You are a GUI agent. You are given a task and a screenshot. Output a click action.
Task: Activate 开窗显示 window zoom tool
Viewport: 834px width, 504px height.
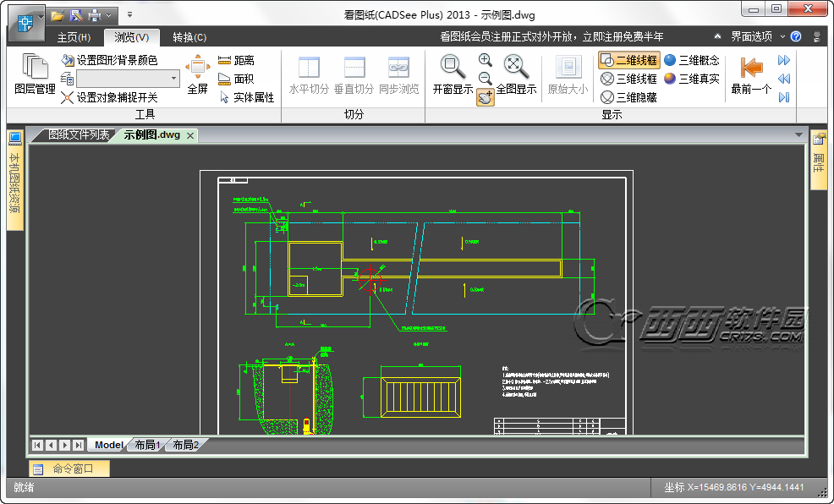click(453, 75)
